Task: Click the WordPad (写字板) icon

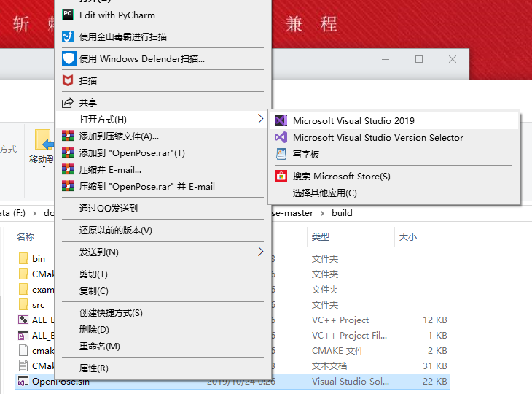Action: pyautogui.click(x=281, y=154)
